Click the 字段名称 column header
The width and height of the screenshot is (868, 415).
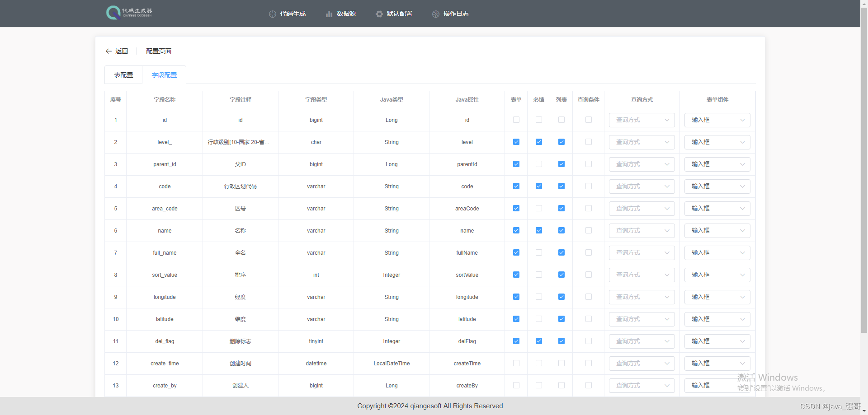[x=165, y=100]
